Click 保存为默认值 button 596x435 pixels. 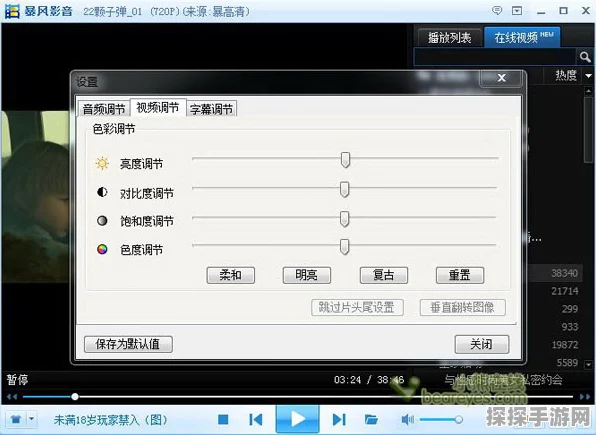128,344
